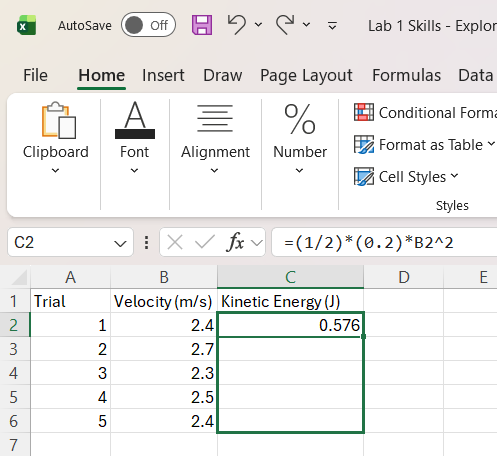This screenshot has width=497, height=456.
Task: Redo the last action
Action: tap(285, 25)
